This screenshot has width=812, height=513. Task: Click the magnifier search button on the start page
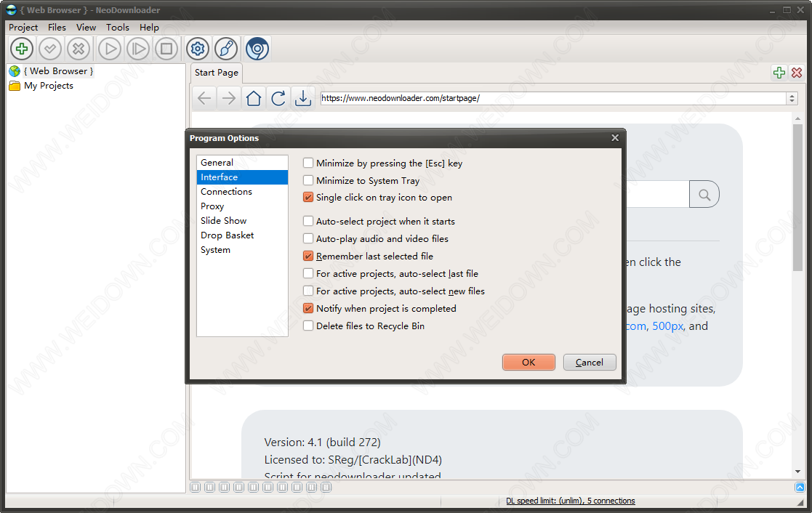pos(704,194)
